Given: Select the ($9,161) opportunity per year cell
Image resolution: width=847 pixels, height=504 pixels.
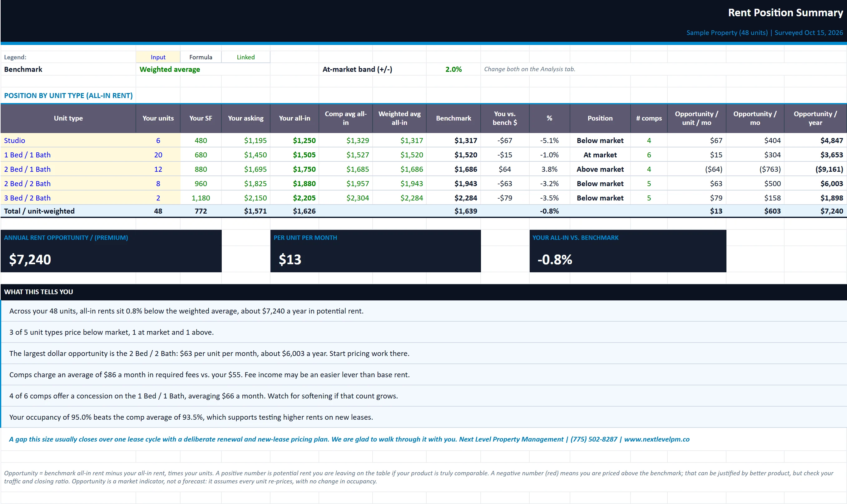Looking at the screenshot, I should [x=815, y=169].
